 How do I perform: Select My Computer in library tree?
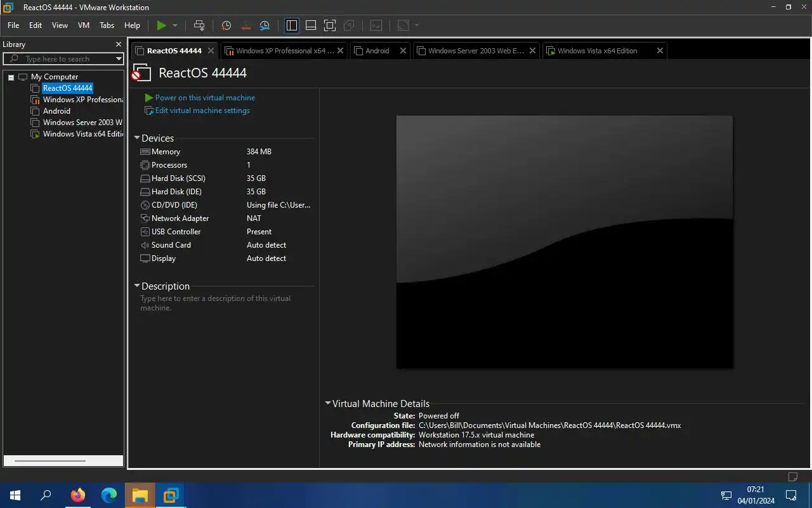[x=55, y=77]
